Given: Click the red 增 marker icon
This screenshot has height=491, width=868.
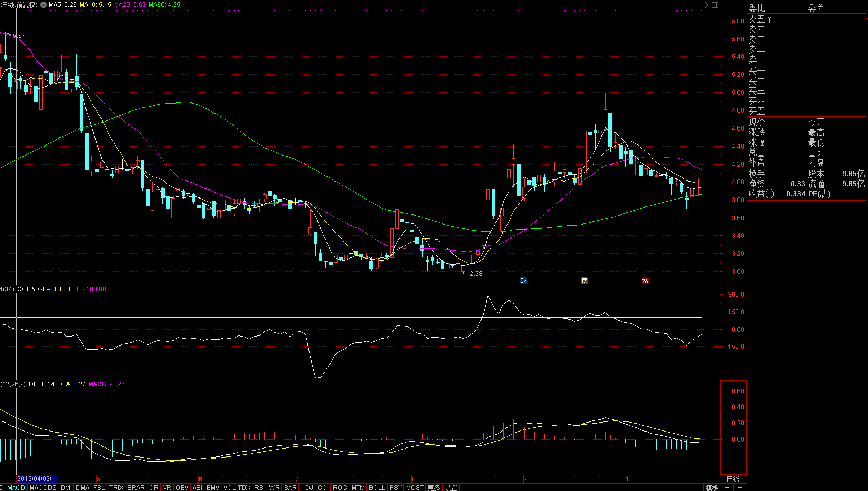Looking at the screenshot, I should tap(645, 280).
